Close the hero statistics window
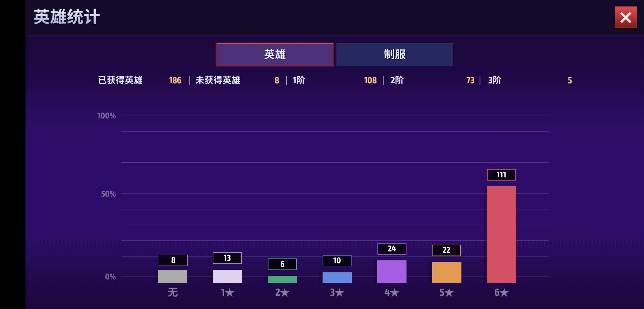The height and width of the screenshot is (309, 644). 626,17
